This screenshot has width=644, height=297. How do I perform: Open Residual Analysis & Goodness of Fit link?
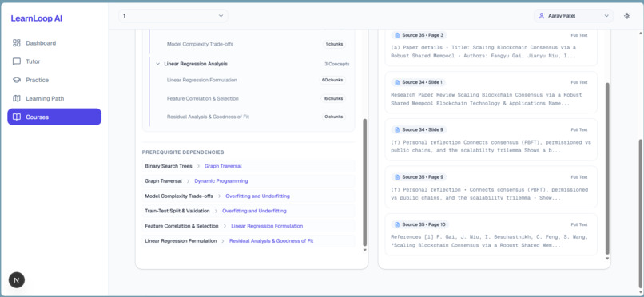tap(271, 241)
